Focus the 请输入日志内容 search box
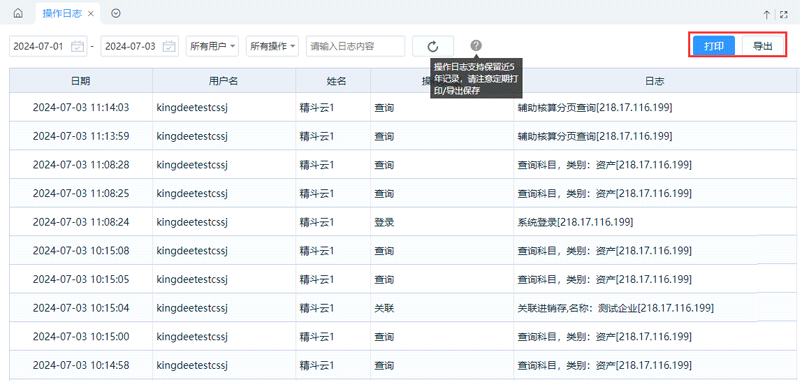The image size is (800, 381). (356, 46)
